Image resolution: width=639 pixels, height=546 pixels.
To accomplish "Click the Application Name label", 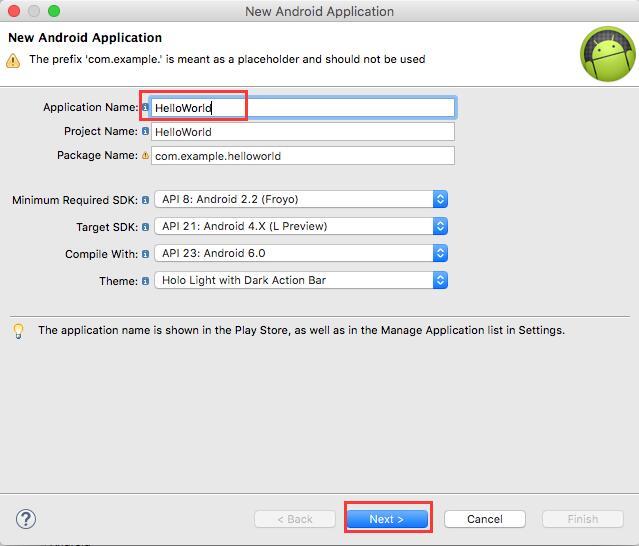I will click(91, 107).
